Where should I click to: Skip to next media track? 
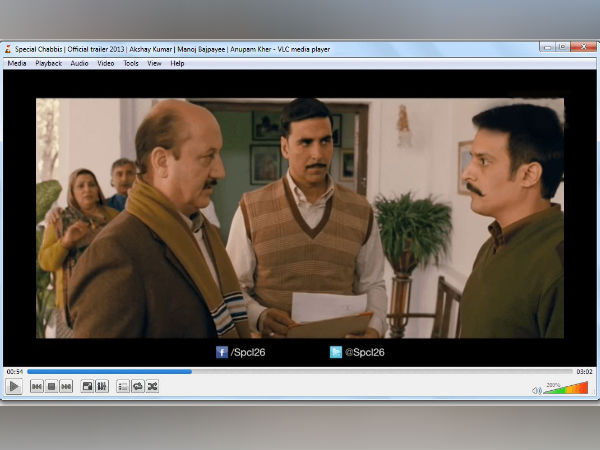point(66,386)
